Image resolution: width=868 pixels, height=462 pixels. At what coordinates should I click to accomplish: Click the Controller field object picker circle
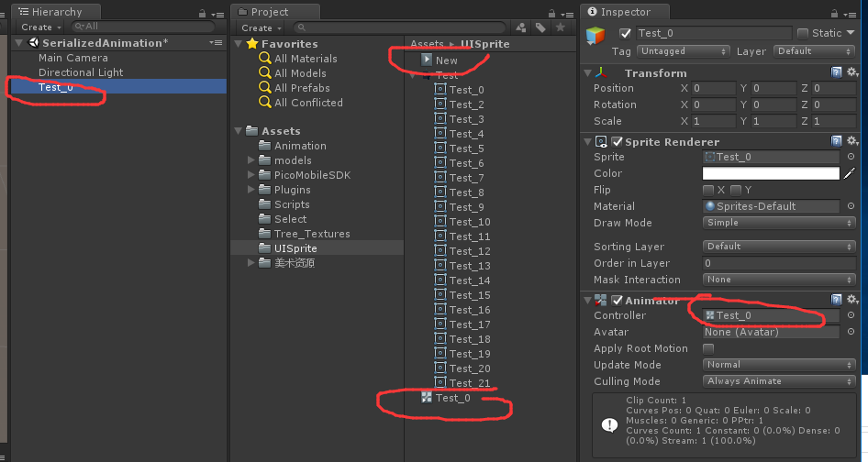pyautogui.click(x=851, y=314)
